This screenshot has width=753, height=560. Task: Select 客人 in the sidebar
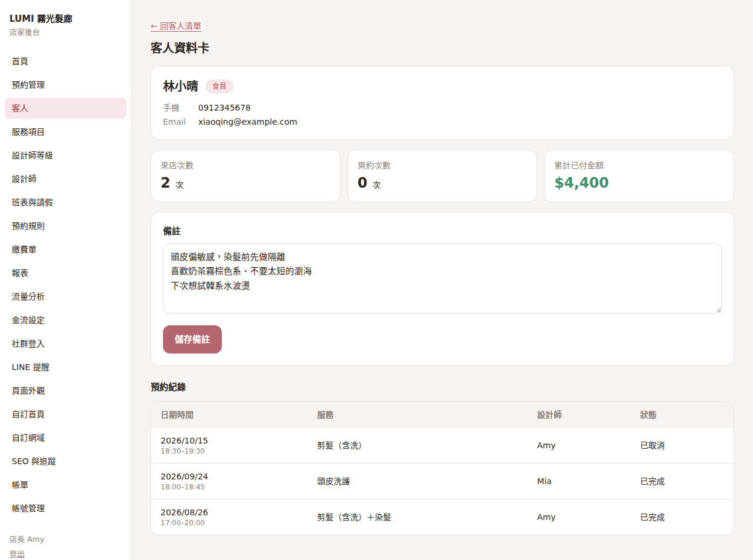(65, 108)
